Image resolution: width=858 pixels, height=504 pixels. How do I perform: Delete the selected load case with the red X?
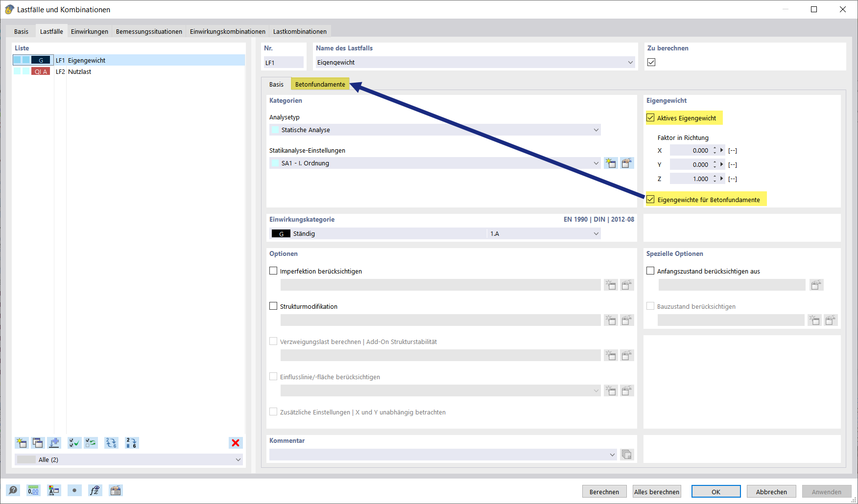pyautogui.click(x=236, y=443)
